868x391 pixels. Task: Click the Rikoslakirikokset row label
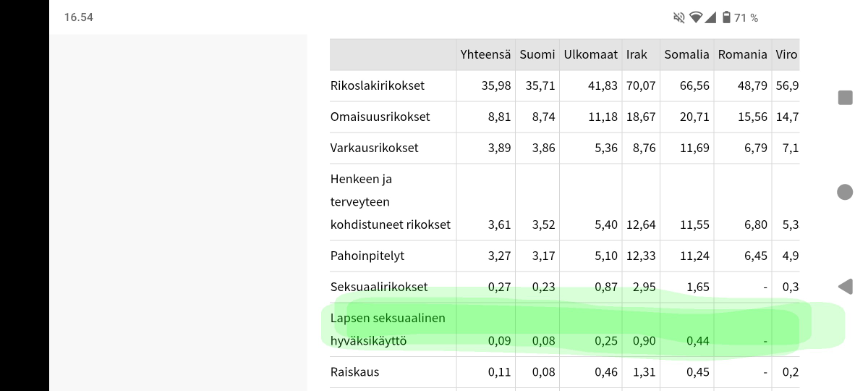(378, 85)
